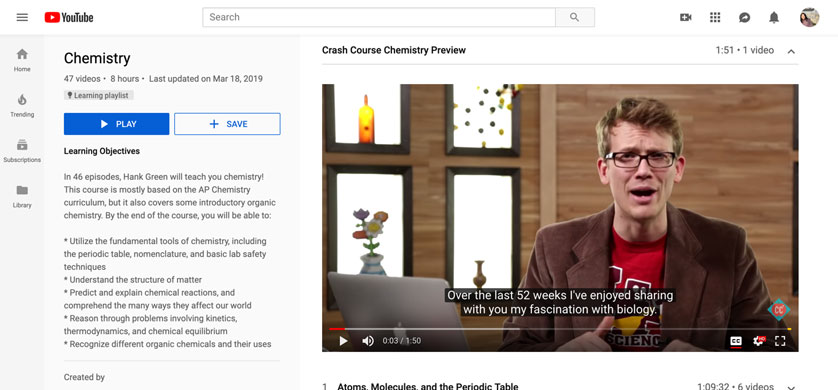Seek on the video progress bar
The height and width of the screenshot is (390, 838).
[560, 329]
